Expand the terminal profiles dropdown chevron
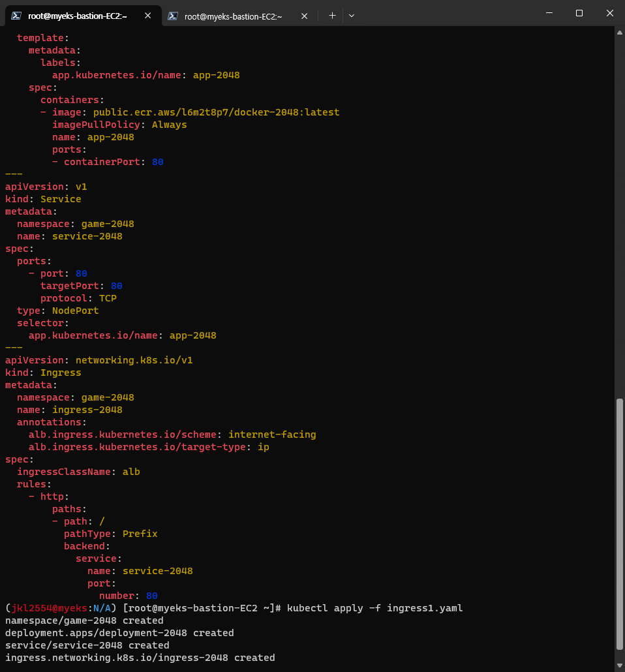 click(352, 16)
